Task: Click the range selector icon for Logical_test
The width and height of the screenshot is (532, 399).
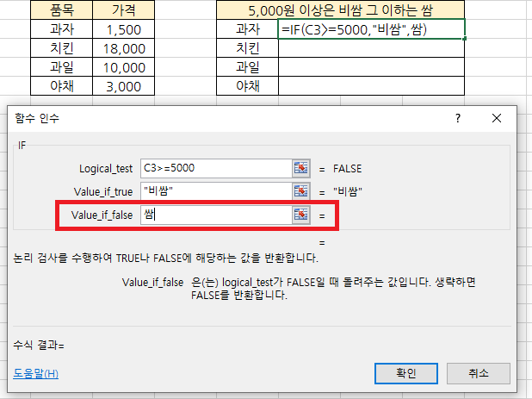Action: point(301,168)
